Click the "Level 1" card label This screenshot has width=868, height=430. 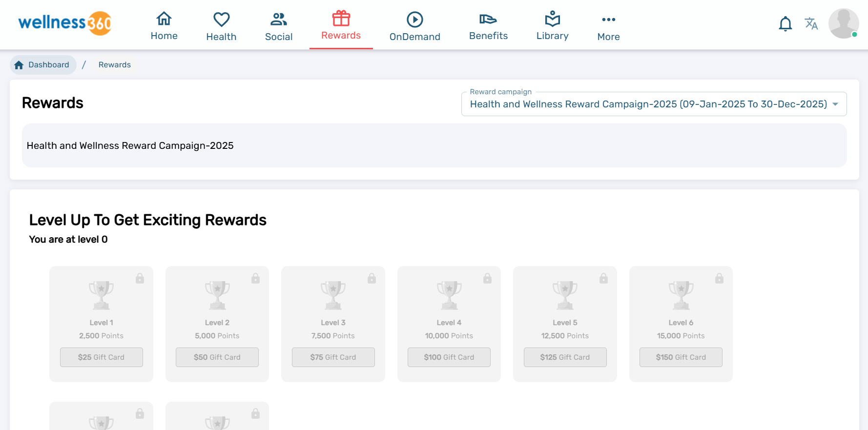click(101, 323)
